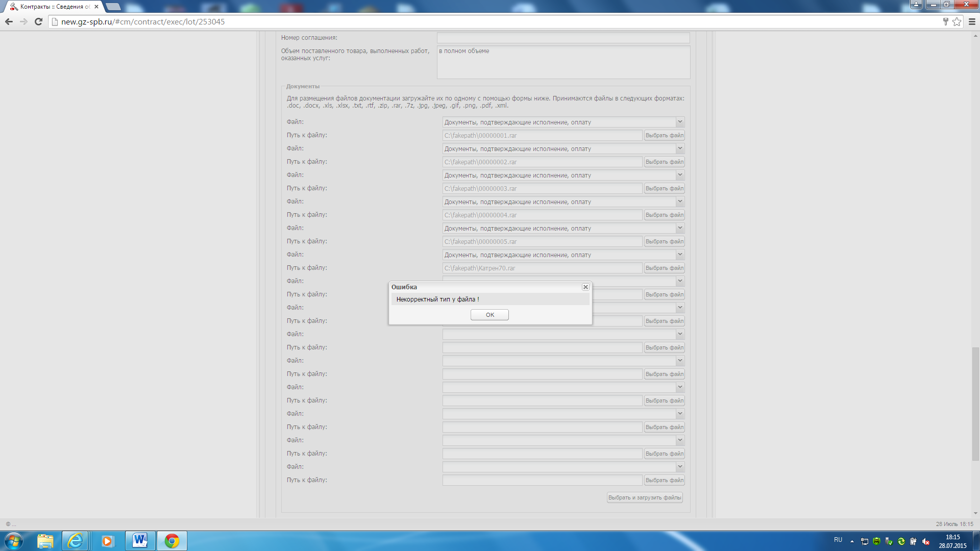Click the browser back arrow
Viewport: 980px width, 551px height.
tap(9, 21)
